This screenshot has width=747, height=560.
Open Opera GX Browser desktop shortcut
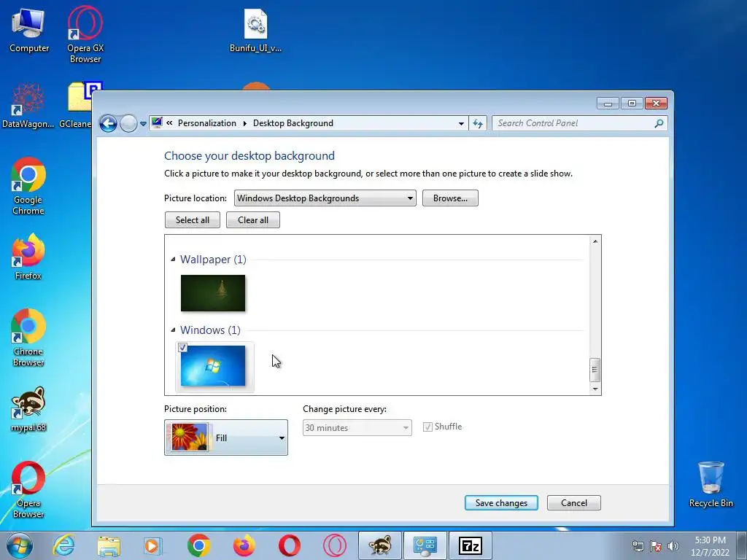(x=85, y=34)
